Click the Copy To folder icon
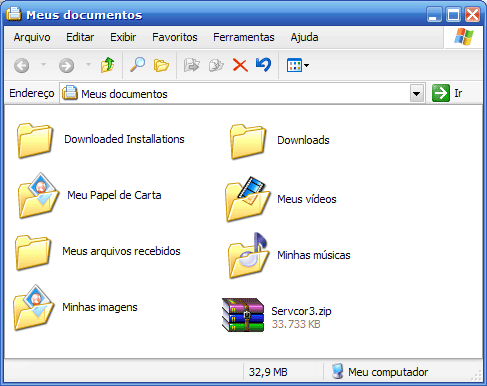The height and width of the screenshot is (386, 487). coord(216,65)
